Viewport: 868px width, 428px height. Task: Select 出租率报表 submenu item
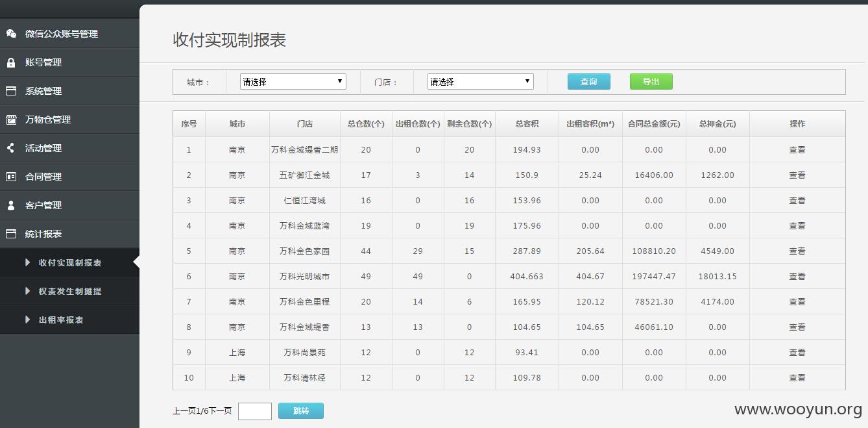(x=69, y=320)
